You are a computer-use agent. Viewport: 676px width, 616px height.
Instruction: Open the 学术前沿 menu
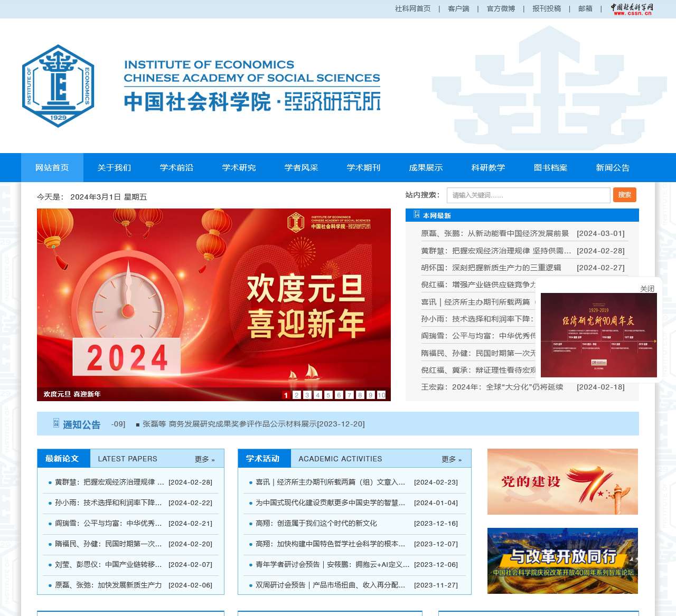pyautogui.click(x=177, y=168)
